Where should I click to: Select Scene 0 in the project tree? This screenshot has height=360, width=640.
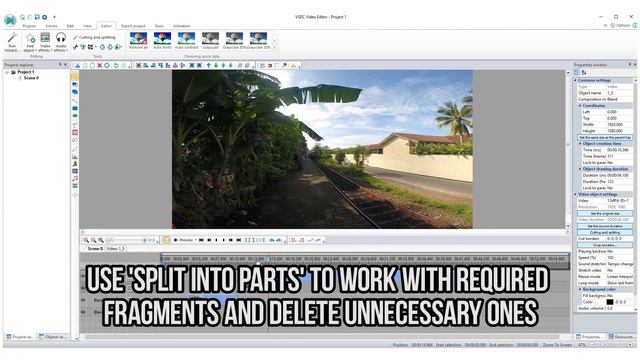[x=31, y=78]
